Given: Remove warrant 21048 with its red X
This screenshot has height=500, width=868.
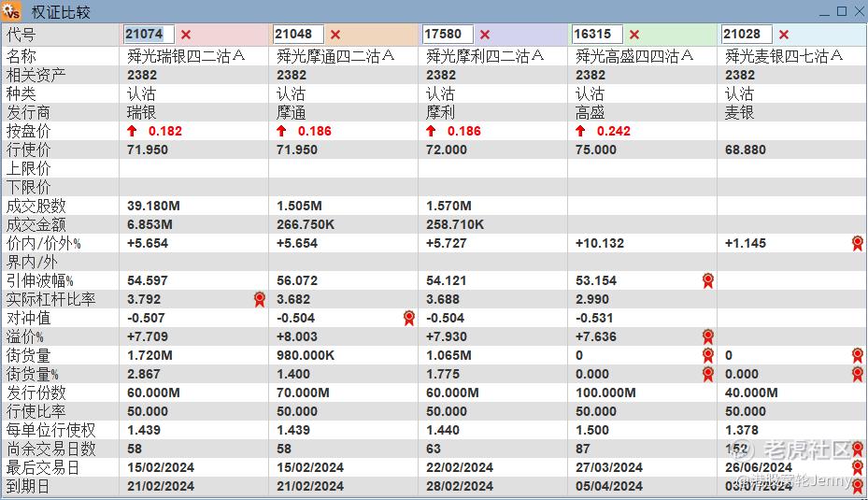Looking at the screenshot, I should click(x=335, y=35).
